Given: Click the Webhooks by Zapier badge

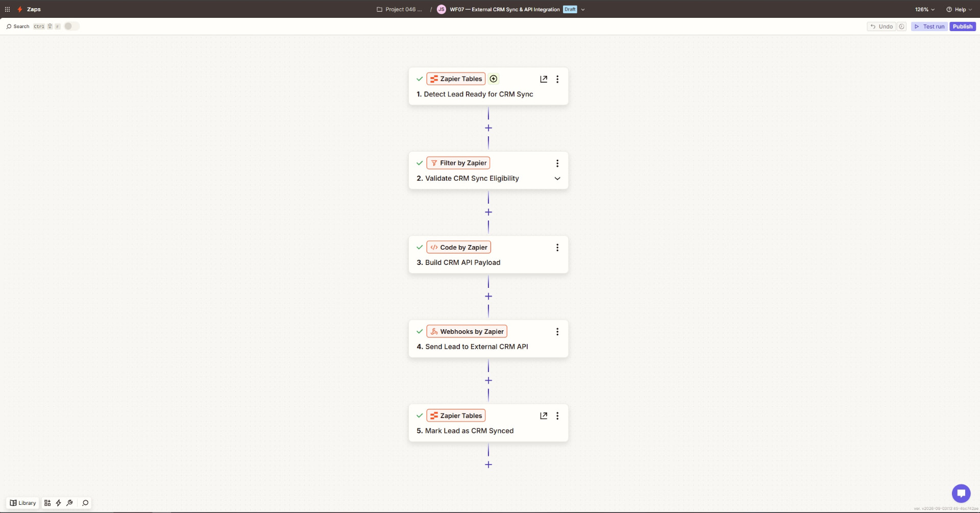Looking at the screenshot, I should click(x=467, y=331).
